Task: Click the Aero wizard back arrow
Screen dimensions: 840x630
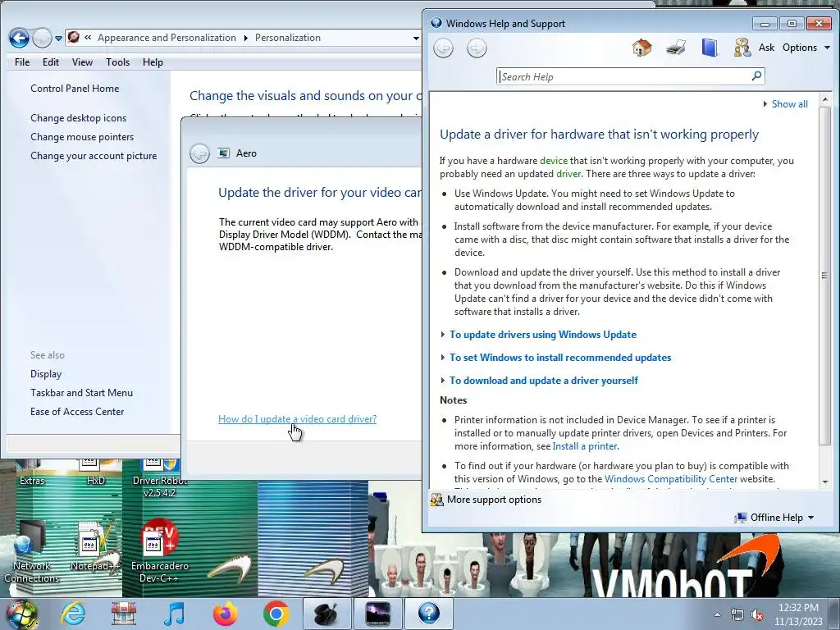Action: [199, 153]
